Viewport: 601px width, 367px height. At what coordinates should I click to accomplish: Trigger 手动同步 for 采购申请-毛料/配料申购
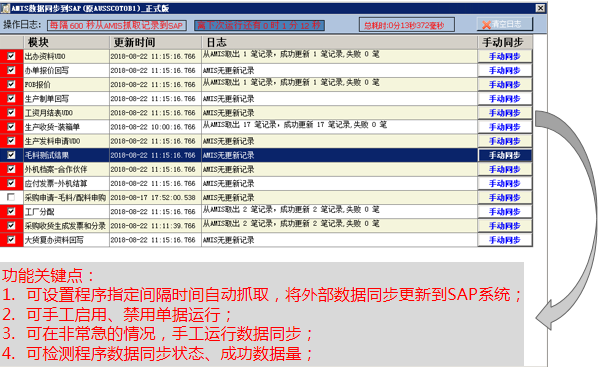click(x=505, y=197)
